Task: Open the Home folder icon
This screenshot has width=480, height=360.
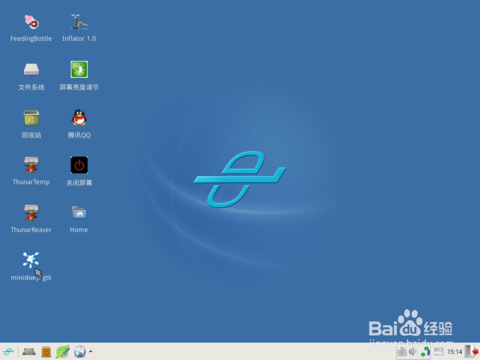Action: pyautogui.click(x=79, y=213)
